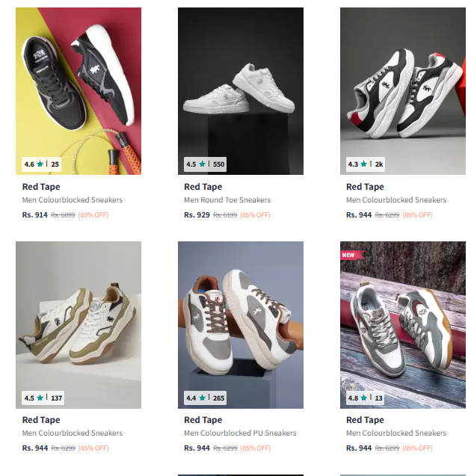Click the Red Tape brand name above Rs. 914
Image resolution: width=474 pixels, height=476 pixels.
[x=41, y=187]
